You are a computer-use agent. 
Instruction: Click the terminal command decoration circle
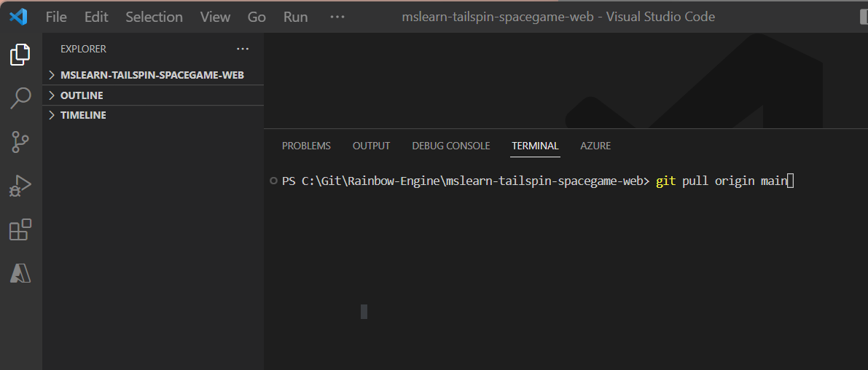tap(273, 181)
